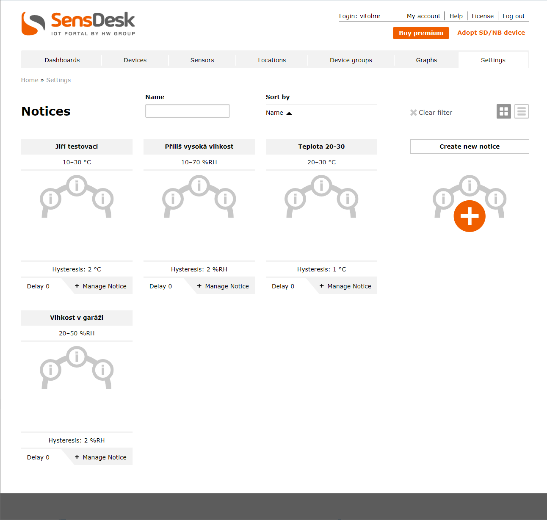Click the Teplota 20-30 notice icon

tap(321, 197)
